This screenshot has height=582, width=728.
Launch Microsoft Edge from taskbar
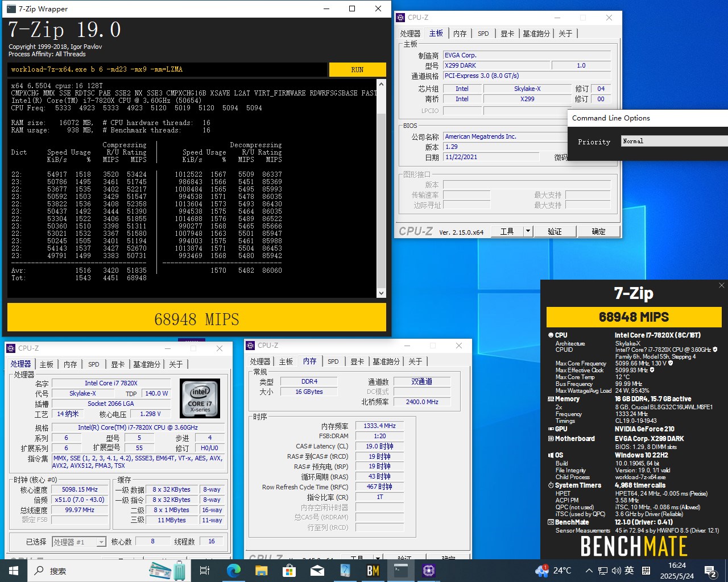(234, 571)
